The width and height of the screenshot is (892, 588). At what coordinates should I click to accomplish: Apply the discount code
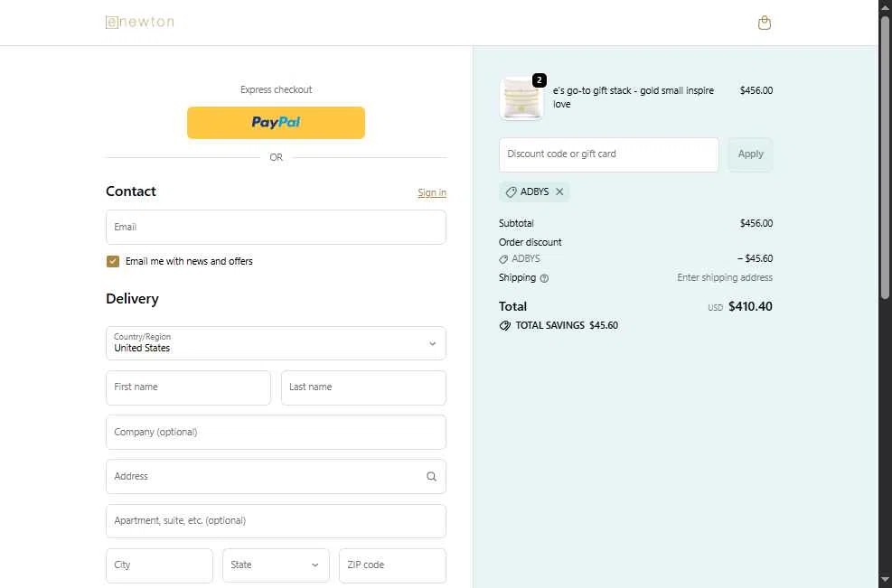click(750, 154)
